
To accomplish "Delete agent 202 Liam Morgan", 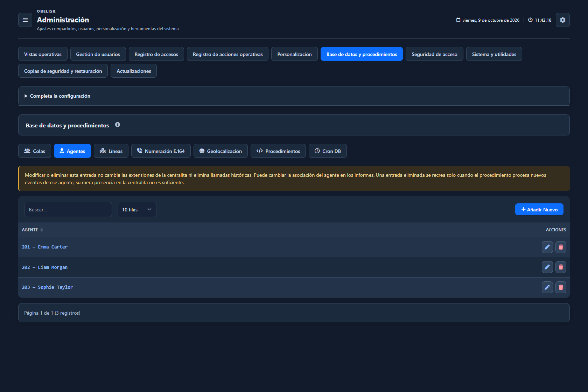I will coord(561,267).
